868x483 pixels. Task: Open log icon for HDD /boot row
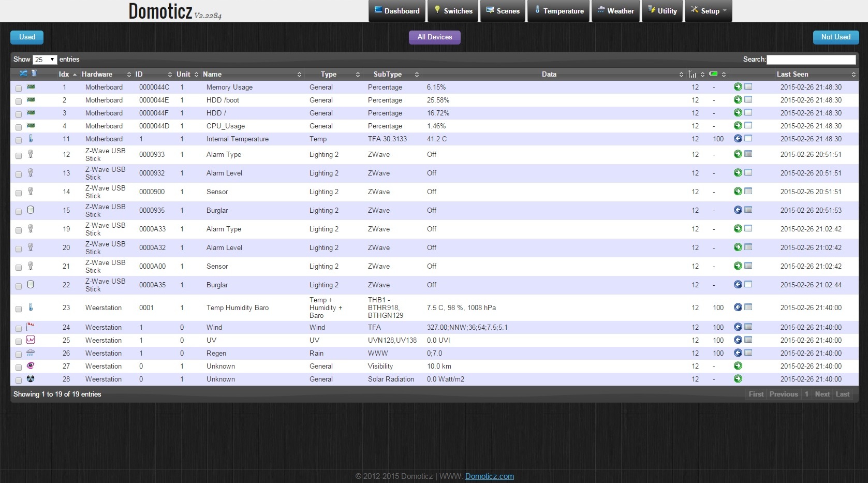coord(748,100)
